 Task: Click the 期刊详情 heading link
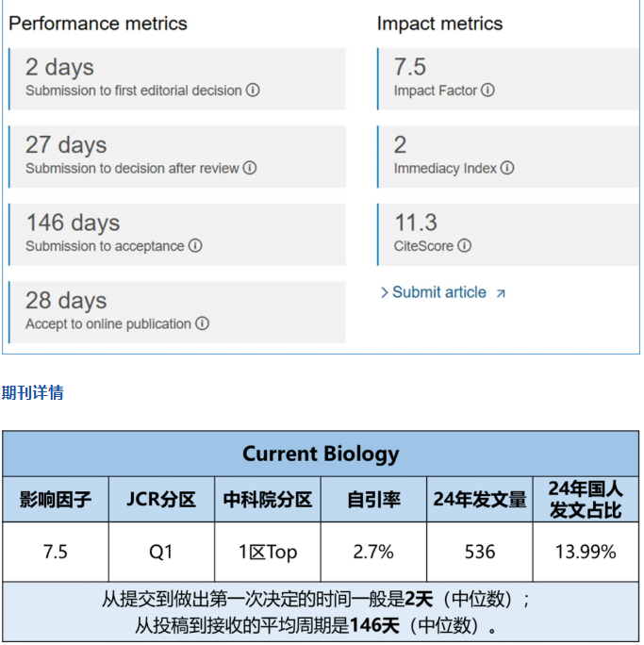point(33,392)
